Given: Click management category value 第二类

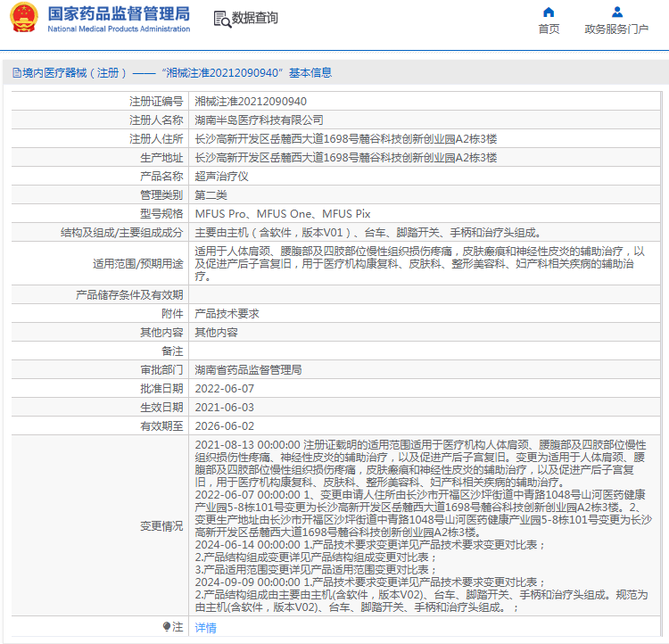Looking at the screenshot, I should [211, 195].
